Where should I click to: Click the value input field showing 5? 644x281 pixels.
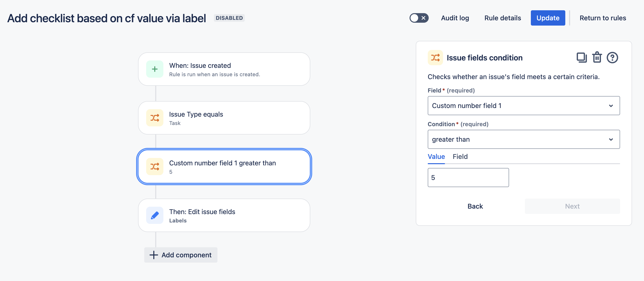point(468,177)
